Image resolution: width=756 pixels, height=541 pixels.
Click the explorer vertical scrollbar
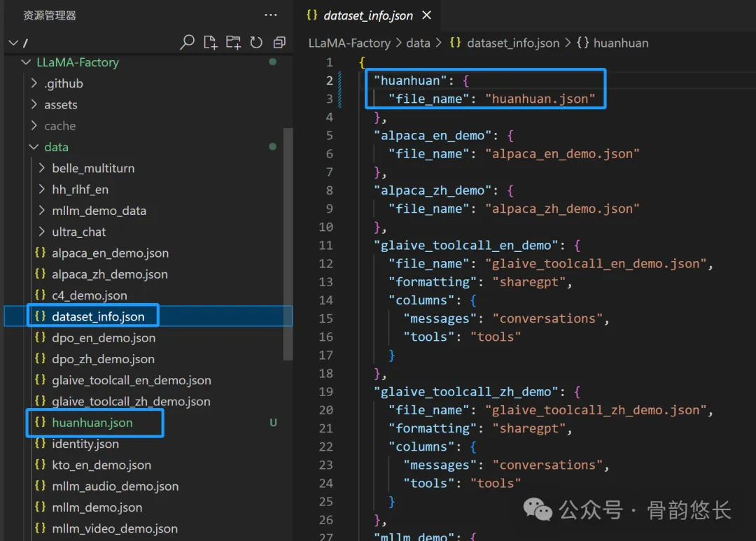tap(288, 244)
